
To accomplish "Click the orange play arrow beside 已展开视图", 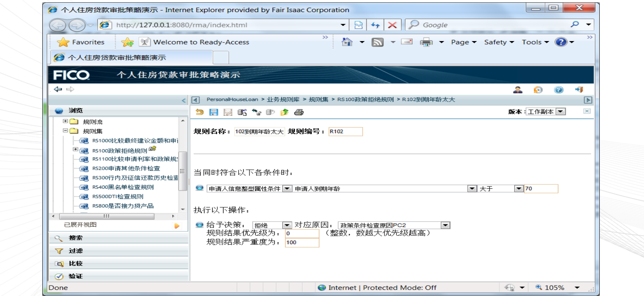I will pos(177,226).
